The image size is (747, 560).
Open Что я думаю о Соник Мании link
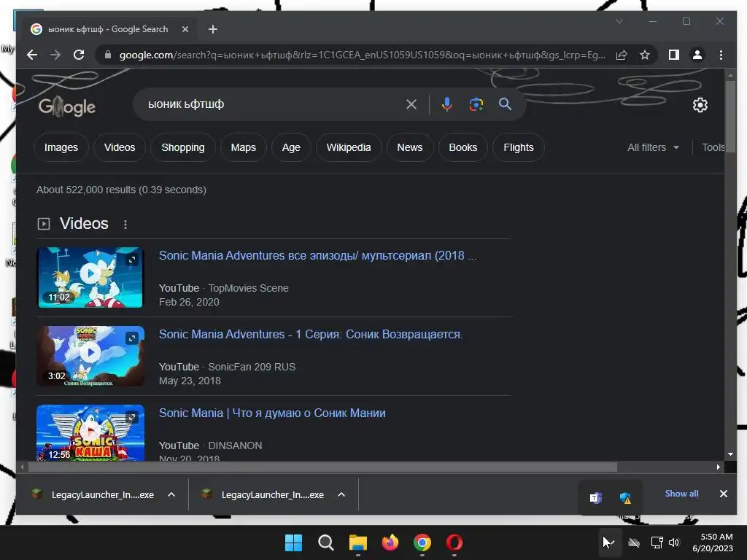coord(272,413)
